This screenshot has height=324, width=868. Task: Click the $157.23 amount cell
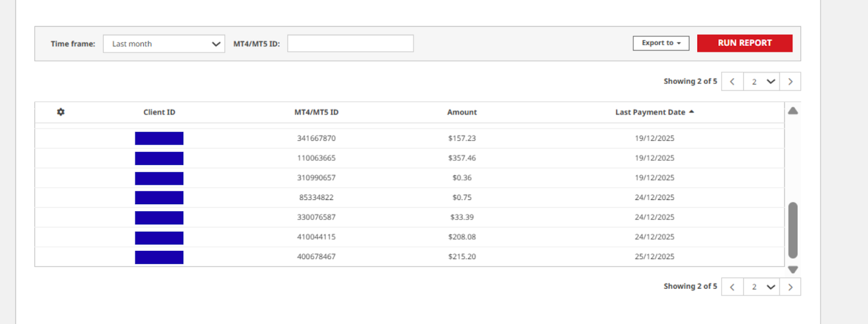click(x=462, y=138)
